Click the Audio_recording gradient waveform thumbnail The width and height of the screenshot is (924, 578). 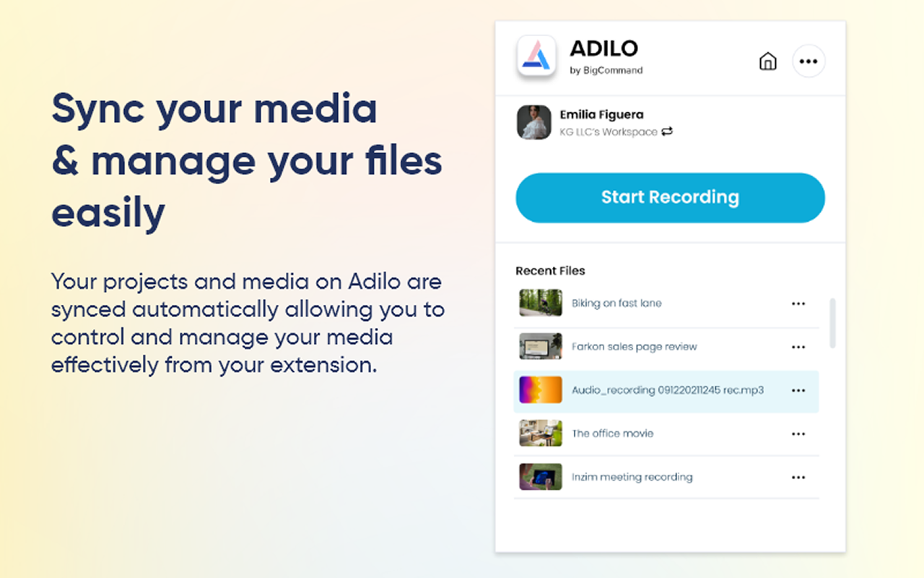(x=540, y=390)
